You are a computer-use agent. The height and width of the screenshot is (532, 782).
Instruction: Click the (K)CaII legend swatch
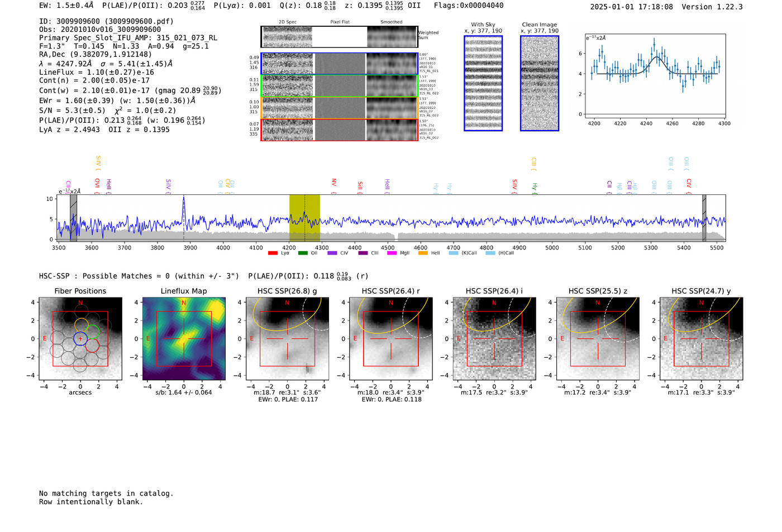point(454,253)
